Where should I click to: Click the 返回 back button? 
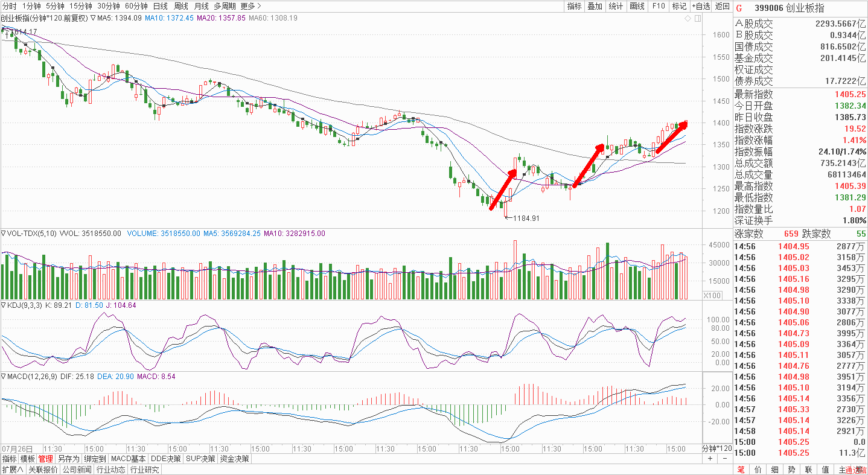722,6
